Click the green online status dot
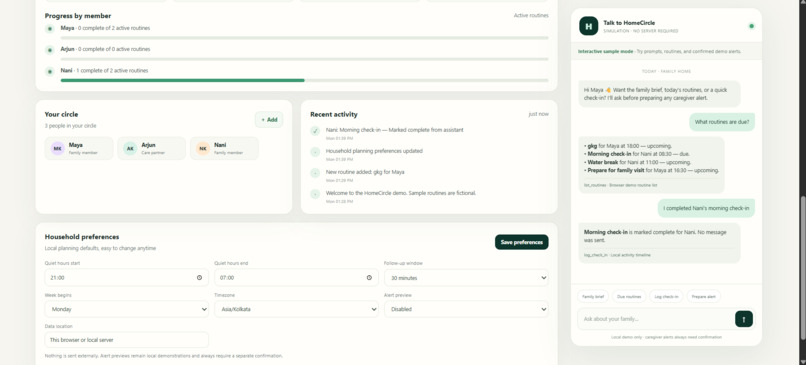The height and width of the screenshot is (365, 806). point(751,26)
